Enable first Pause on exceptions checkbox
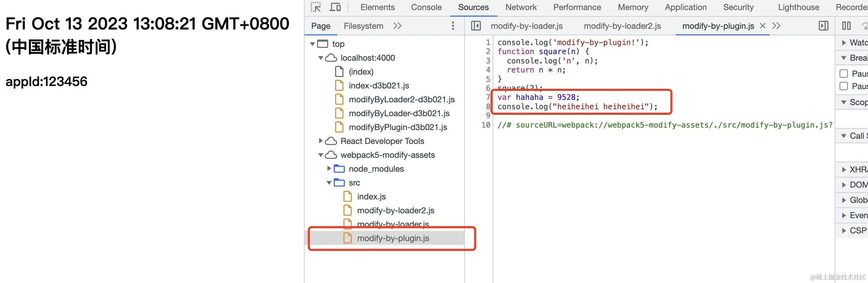The image size is (868, 283). pos(844,74)
